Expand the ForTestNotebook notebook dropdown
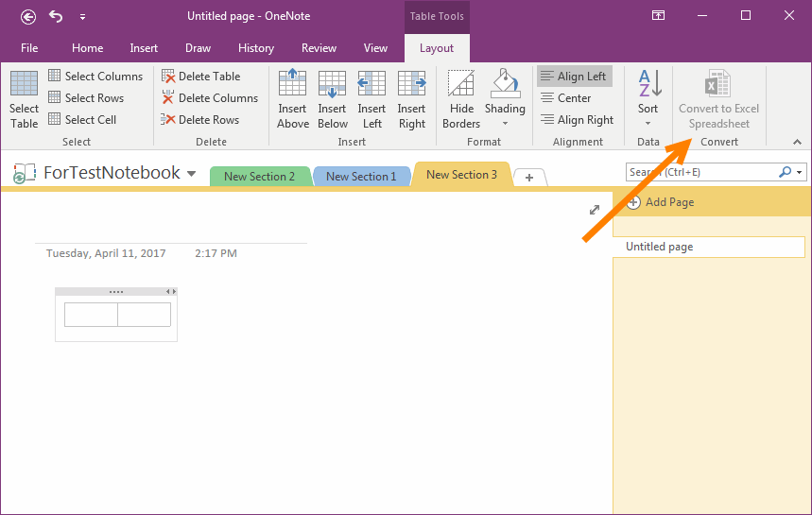Screen dimensions: 812x515 click(x=192, y=174)
